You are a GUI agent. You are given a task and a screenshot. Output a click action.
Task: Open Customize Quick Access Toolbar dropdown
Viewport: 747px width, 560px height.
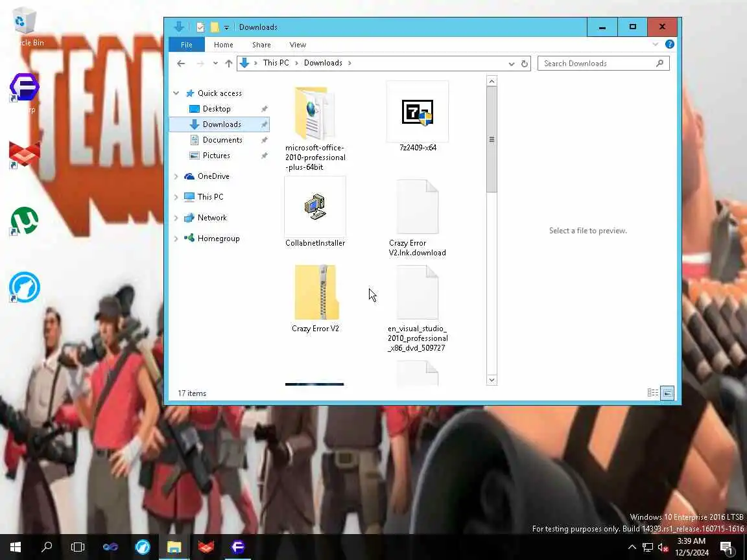click(226, 28)
